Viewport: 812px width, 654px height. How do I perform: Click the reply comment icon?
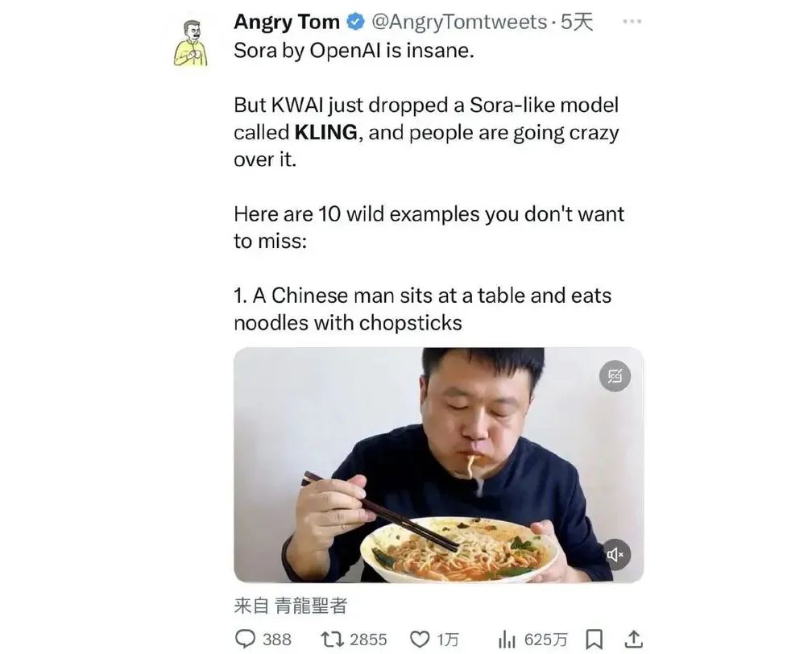coord(244,639)
